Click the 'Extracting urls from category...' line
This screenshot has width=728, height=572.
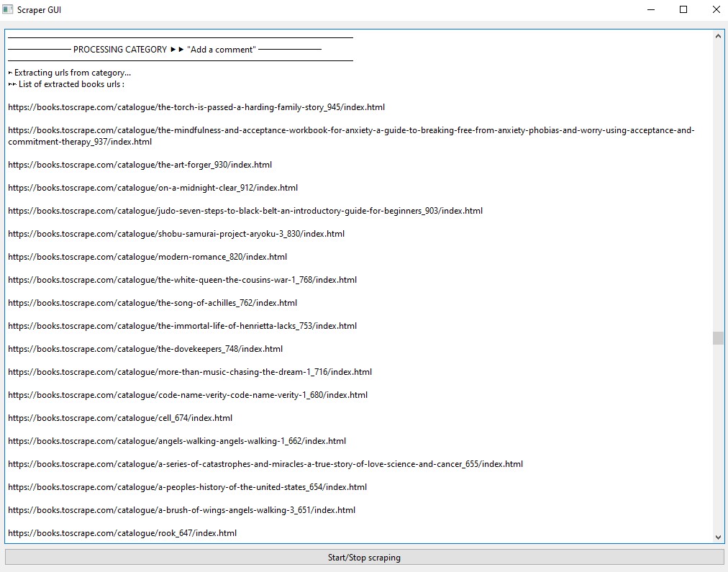70,73
